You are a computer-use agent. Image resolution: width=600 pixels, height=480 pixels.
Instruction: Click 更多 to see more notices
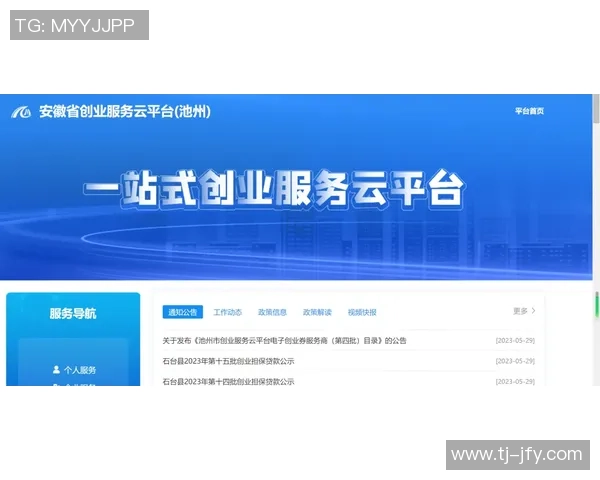point(520,311)
